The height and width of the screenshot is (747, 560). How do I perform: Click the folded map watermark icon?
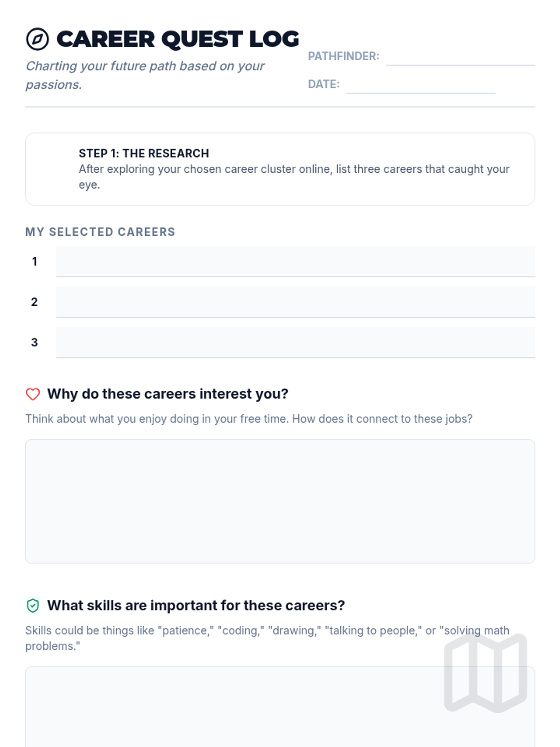pos(485,672)
